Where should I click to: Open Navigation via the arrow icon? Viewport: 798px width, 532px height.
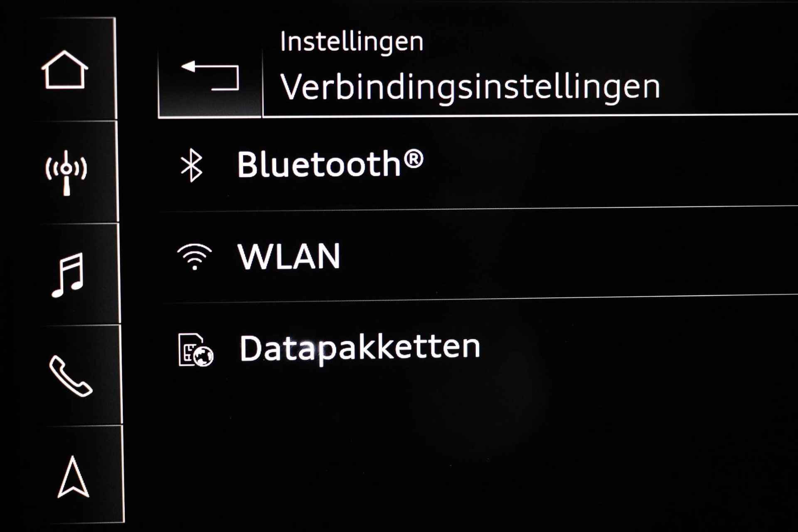pyautogui.click(x=73, y=477)
